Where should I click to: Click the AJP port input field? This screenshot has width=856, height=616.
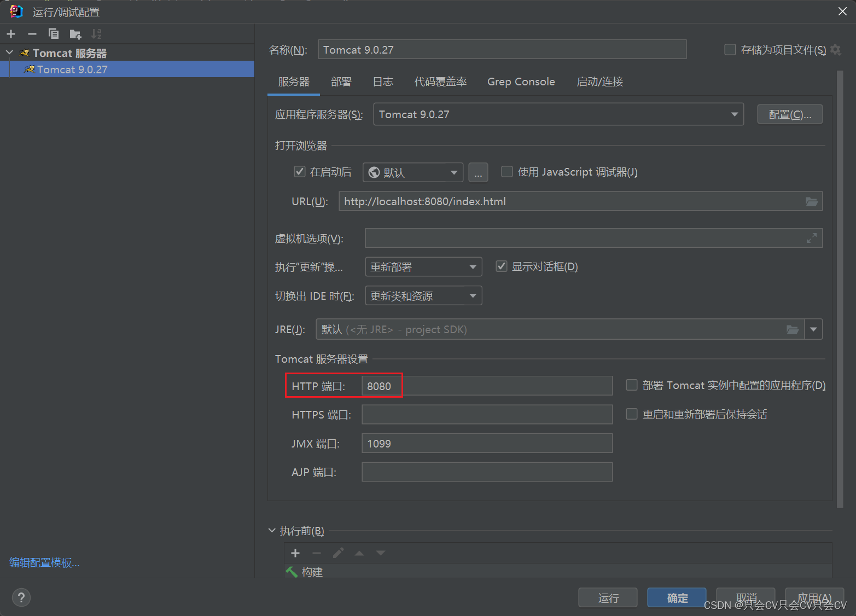pyautogui.click(x=487, y=472)
